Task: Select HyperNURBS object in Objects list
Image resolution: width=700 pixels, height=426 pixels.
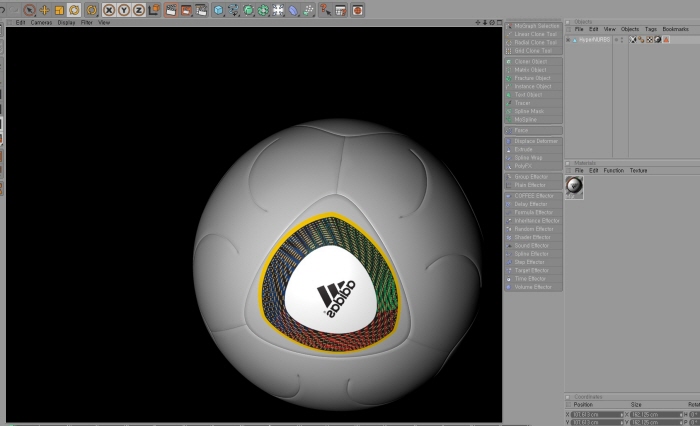Action: tap(594, 40)
